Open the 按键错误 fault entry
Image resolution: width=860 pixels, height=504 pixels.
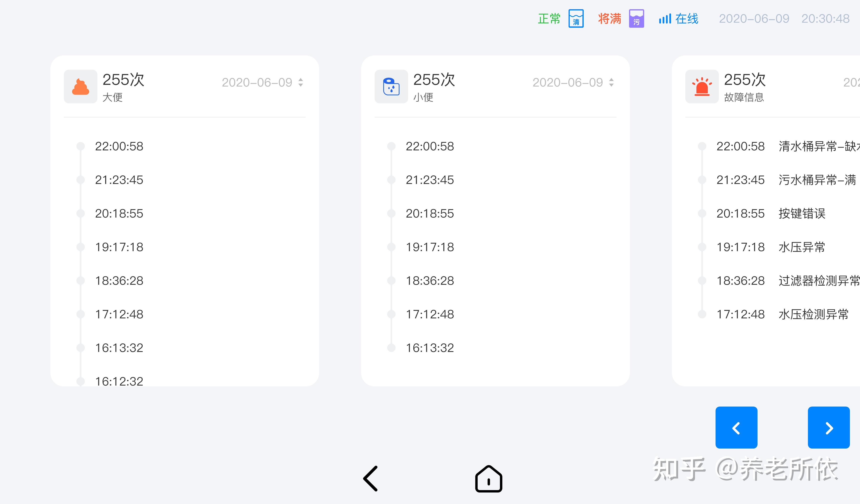coord(802,214)
